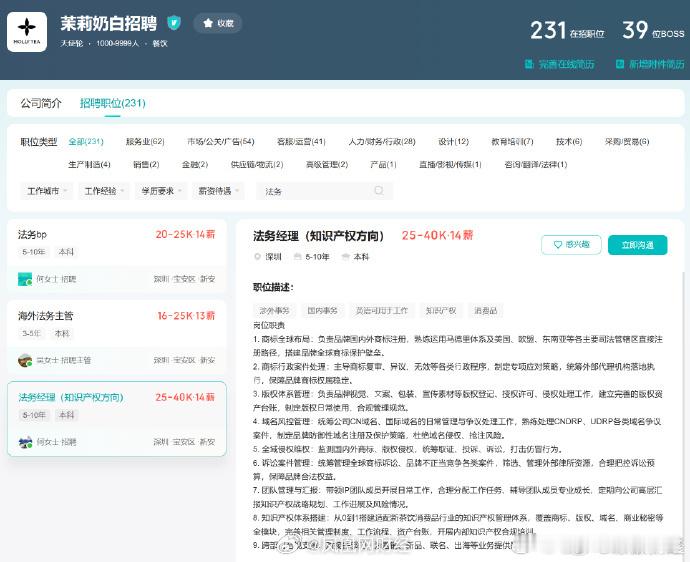This screenshot has width=690, height=562.
Task: Open the 海外法务主管 job card
Action: 117,338
